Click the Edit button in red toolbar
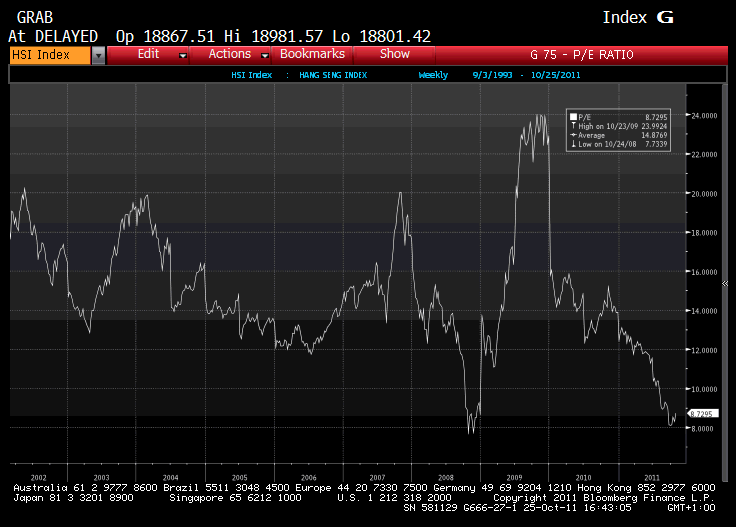 pos(149,55)
